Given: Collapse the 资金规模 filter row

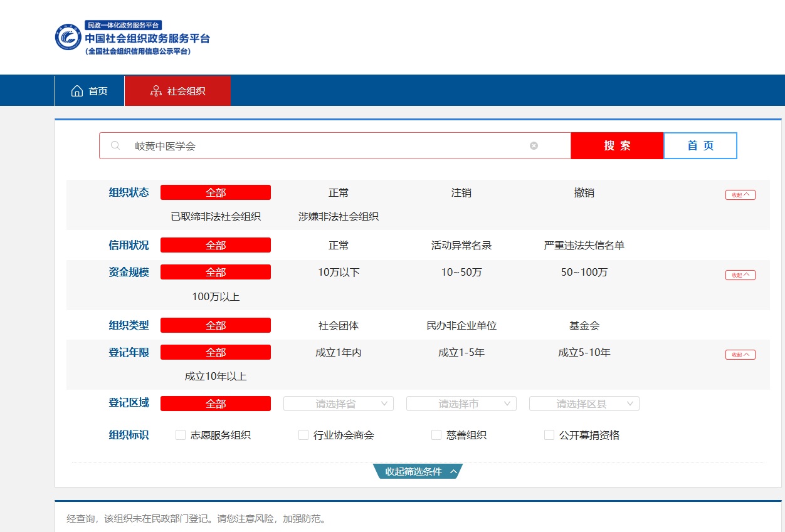Looking at the screenshot, I should tap(740, 275).
